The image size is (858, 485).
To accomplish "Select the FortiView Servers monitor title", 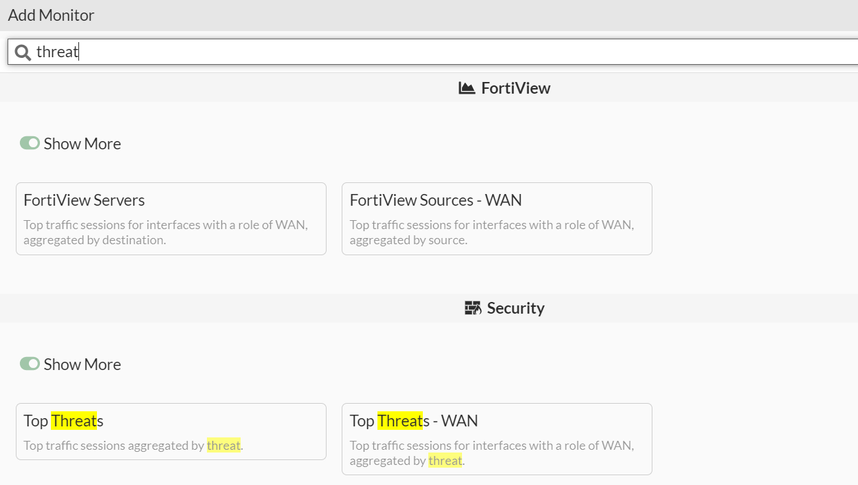I will tap(84, 200).
